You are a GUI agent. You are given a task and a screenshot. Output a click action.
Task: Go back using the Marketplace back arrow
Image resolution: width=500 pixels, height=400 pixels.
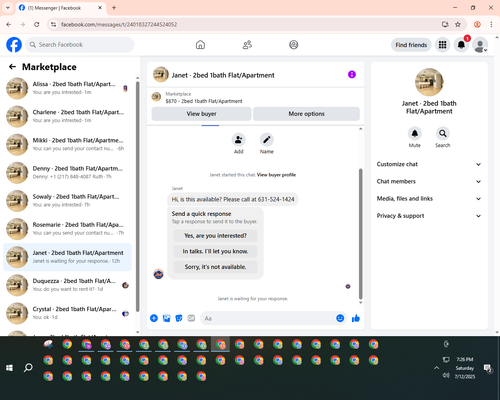click(x=12, y=67)
